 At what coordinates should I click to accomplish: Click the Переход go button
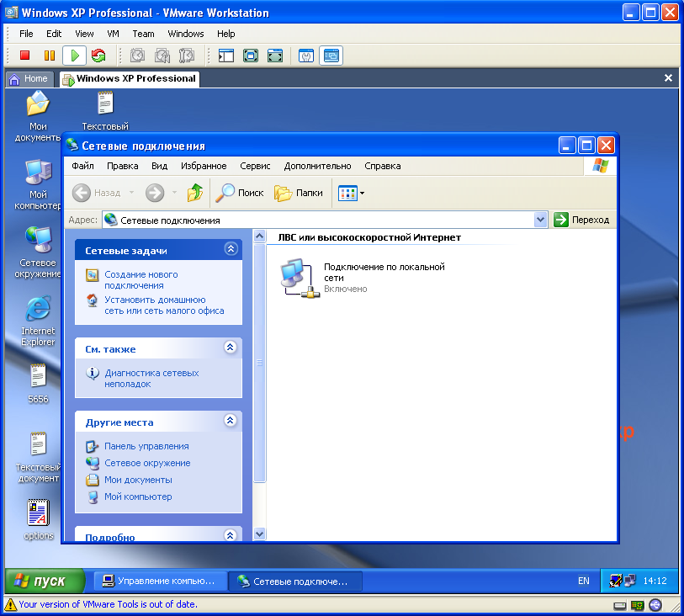pos(581,220)
